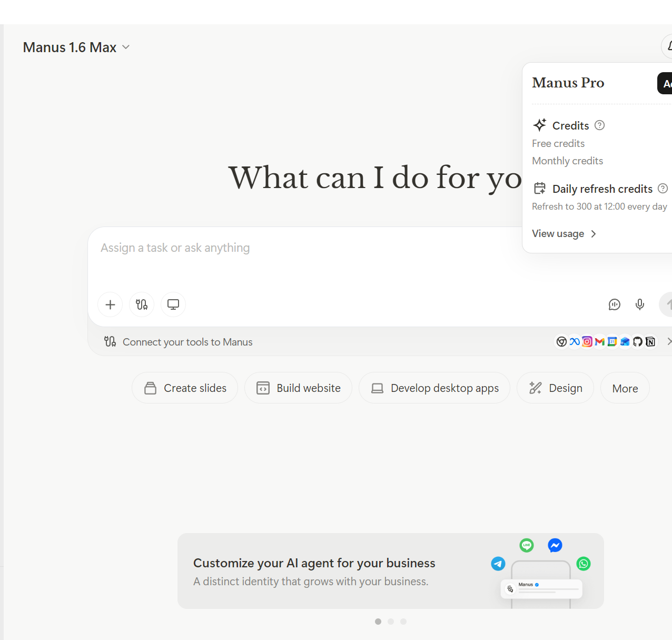Choose the Design suggestion
The width and height of the screenshot is (672, 640).
click(x=556, y=388)
